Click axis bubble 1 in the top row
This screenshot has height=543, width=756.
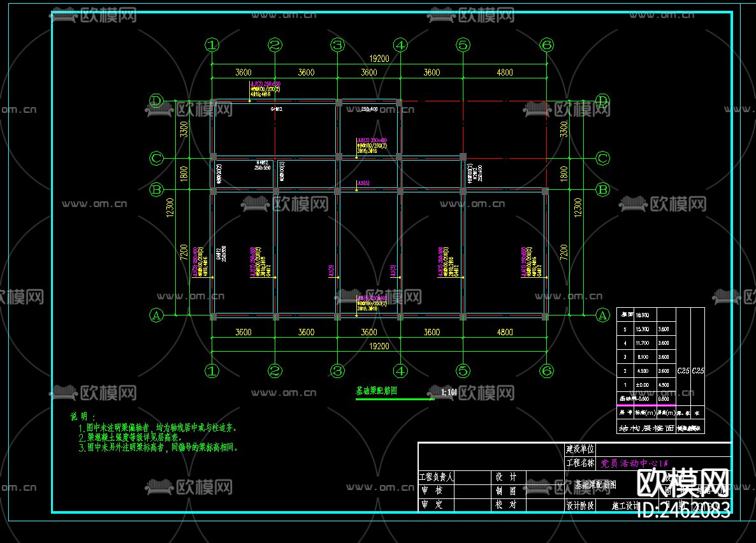pyautogui.click(x=212, y=45)
